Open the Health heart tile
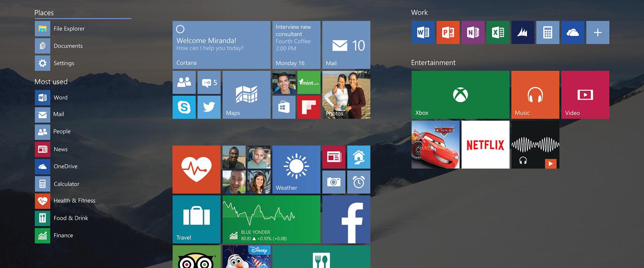Image resolution: width=644 pixels, height=268 pixels. pyautogui.click(x=197, y=170)
